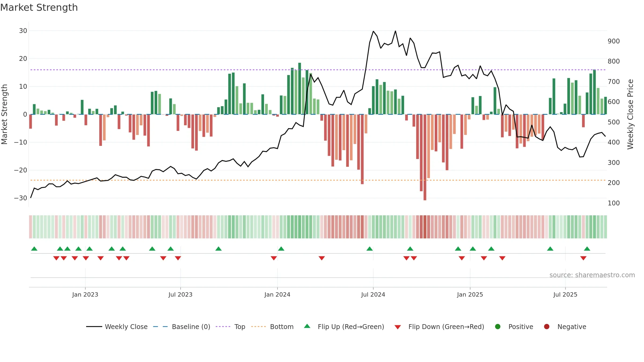Click the green Flip Up triangle legend icon

pos(307,326)
